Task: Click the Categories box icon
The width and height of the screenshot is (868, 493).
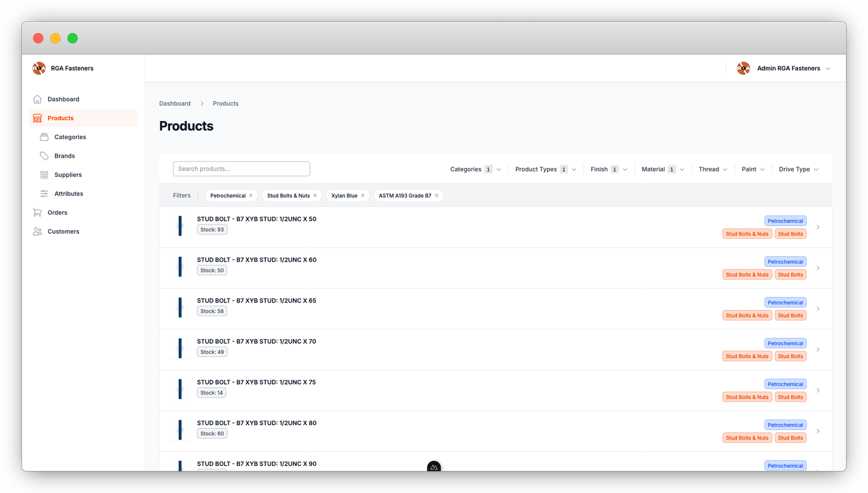Action: [x=44, y=137]
